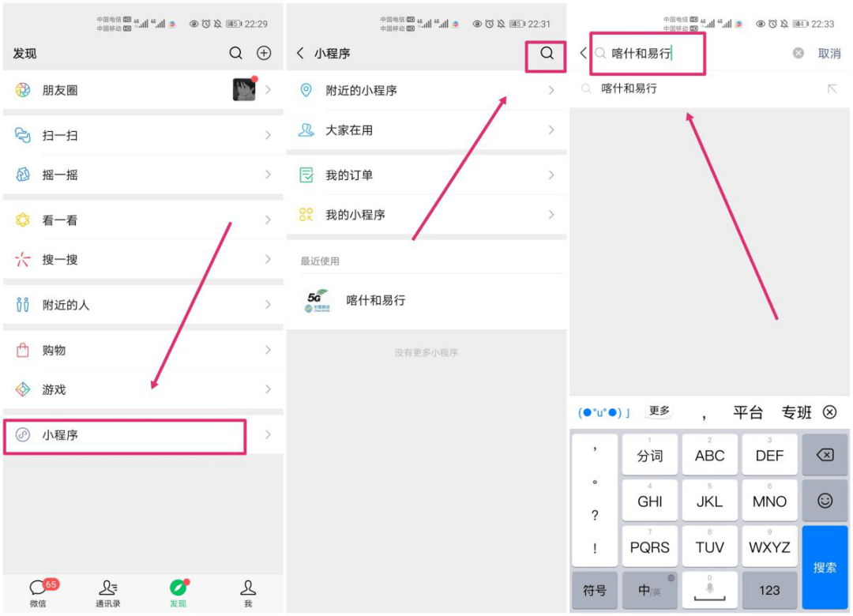Collapse the keyboard candidate bar
This screenshot has height=616, width=853.
pyautogui.click(x=829, y=412)
